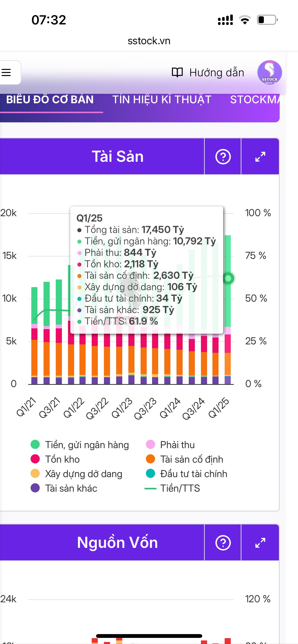Image resolution: width=298 pixels, height=644 pixels.
Task: Select the Biểu đồ cơ bản tab
Action: coord(50,100)
